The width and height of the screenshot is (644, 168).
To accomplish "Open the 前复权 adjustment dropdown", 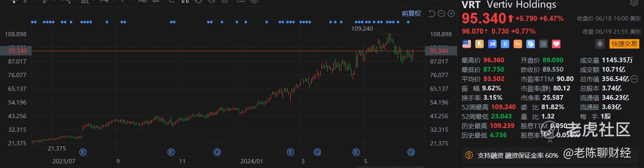I will coord(411,14).
